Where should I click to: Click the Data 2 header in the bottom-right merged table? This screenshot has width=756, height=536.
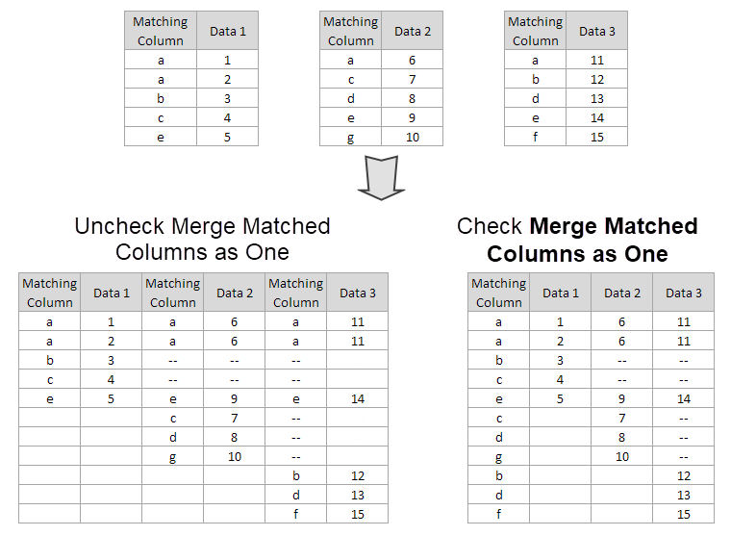click(622, 293)
